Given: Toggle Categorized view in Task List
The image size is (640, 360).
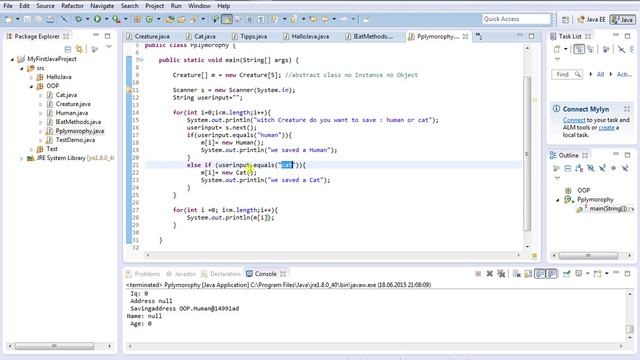Looking at the screenshot, I should coord(579,49).
